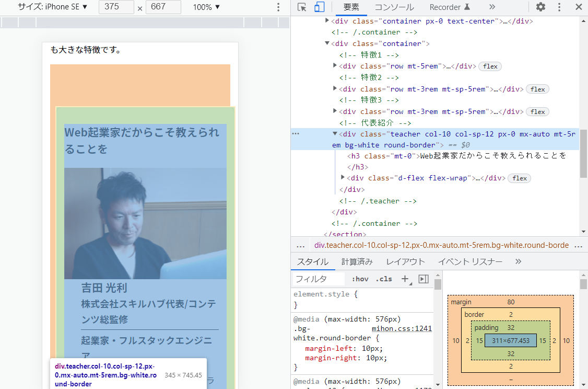588x389 pixels.
Task: Open the Recorder tab
Action: point(450,7)
